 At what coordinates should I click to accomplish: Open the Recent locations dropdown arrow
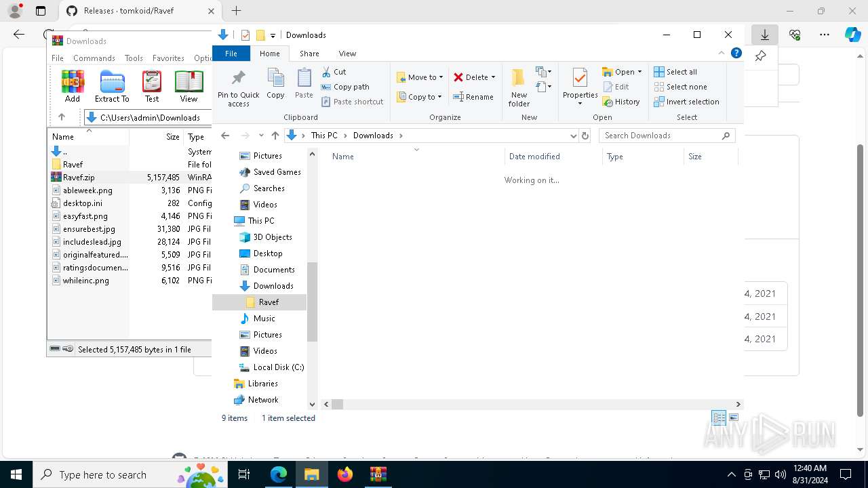pyautogui.click(x=261, y=136)
